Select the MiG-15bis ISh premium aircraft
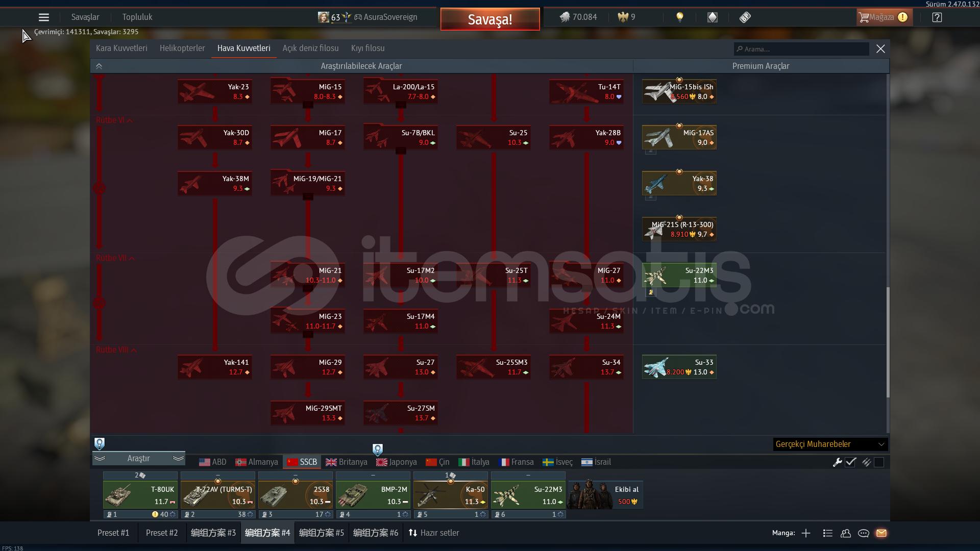980x551 pixels. pyautogui.click(x=679, y=92)
